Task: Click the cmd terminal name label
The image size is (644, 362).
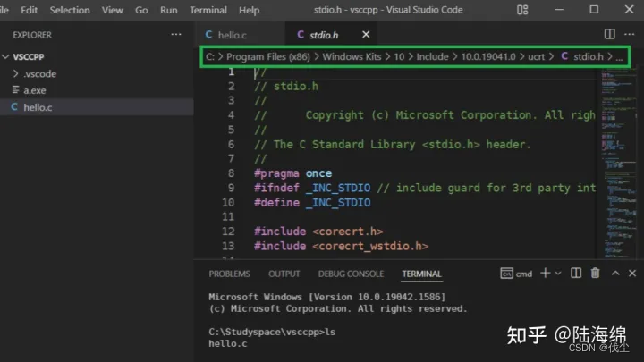Action: pyautogui.click(x=524, y=274)
